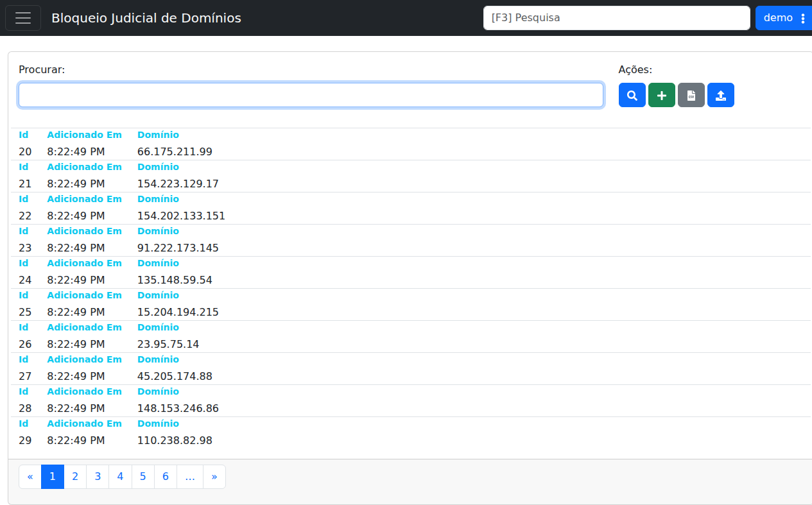This screenshot has width=812, height=505.
Task: Click domain 45.205.174.88
Action: click(x=175, y=377)
